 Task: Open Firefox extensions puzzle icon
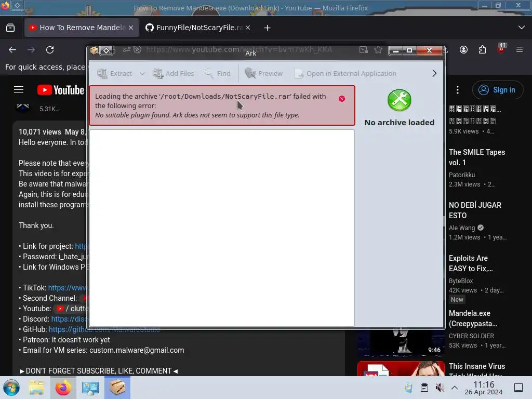pos(482,50)
